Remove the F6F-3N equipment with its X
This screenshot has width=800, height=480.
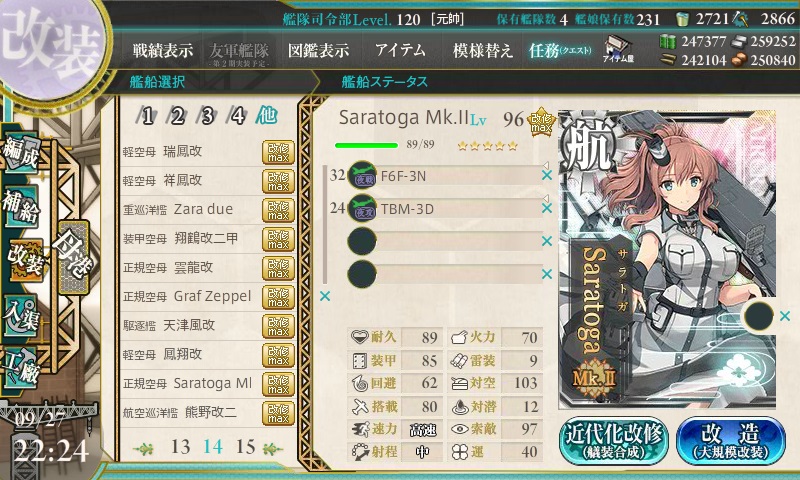(547, 175)
